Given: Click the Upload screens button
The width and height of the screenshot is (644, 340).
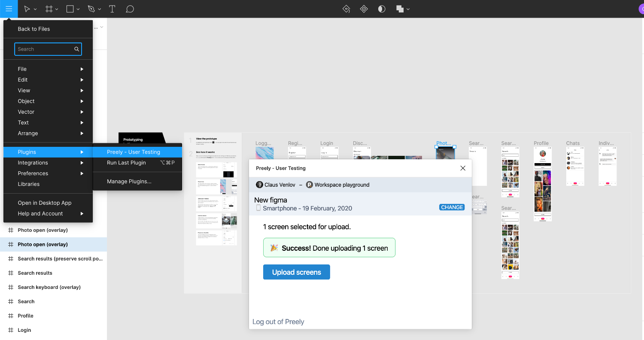Looking at the screenshot, I should 297,272.
